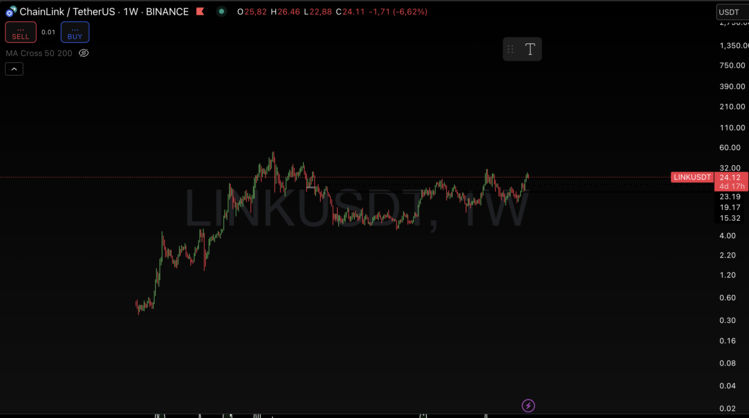
Task: Click the -1,71 (-6,62%) change value
Action: (x=398, y=11)
